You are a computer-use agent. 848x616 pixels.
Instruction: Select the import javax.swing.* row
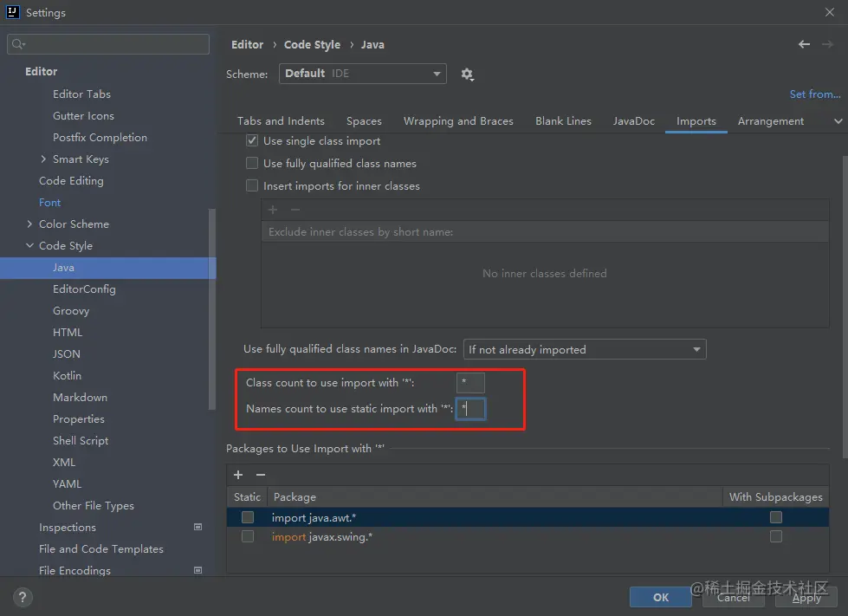tap(528, 536)
